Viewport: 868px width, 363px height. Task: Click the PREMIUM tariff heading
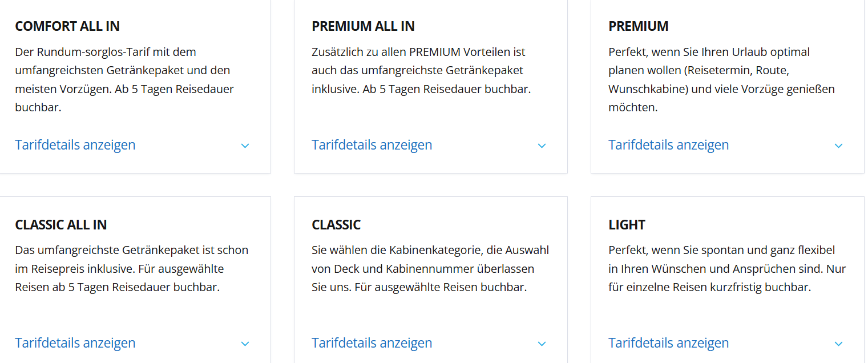(x=639, y=26)
